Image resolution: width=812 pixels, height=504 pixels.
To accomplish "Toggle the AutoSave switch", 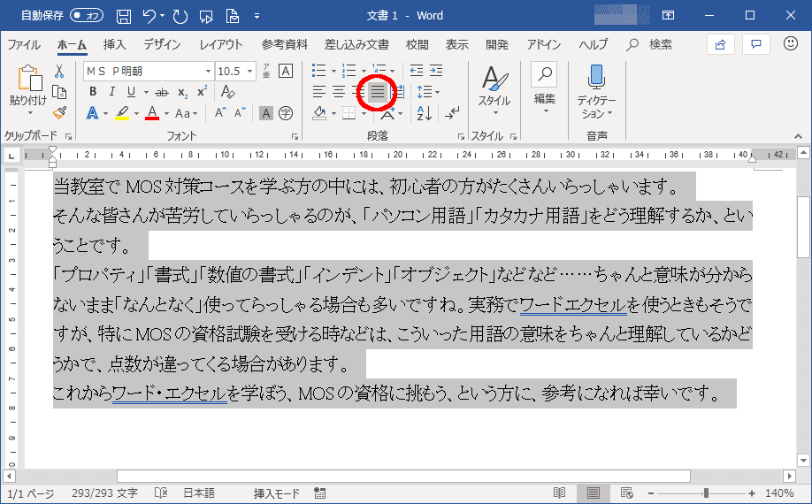I will tap(87, 16).
